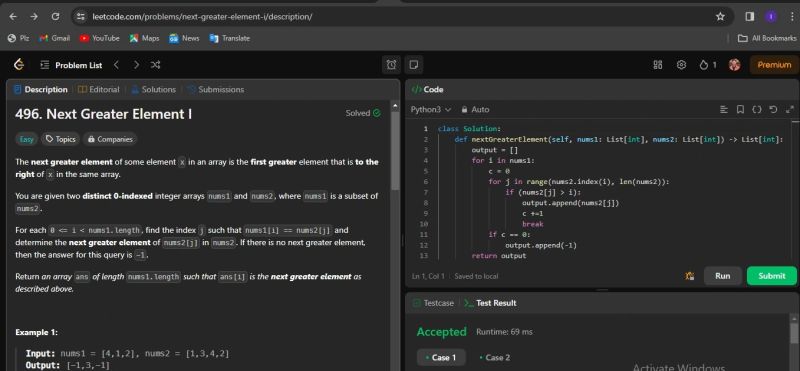Toggle the browser side panel icon
Screen dimensions: 800x371
[749, 17]
